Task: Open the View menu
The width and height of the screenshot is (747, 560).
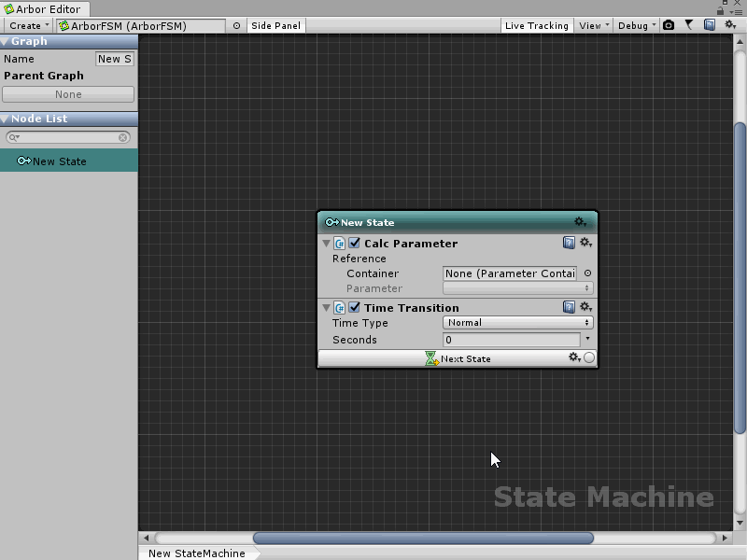Action: pyautogui.click(x=593, y=25)
